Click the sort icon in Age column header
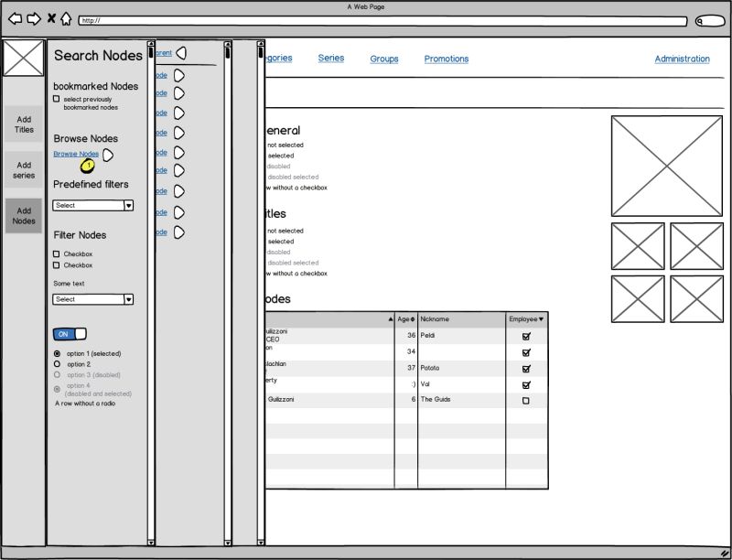 click(x=413, y=319)
